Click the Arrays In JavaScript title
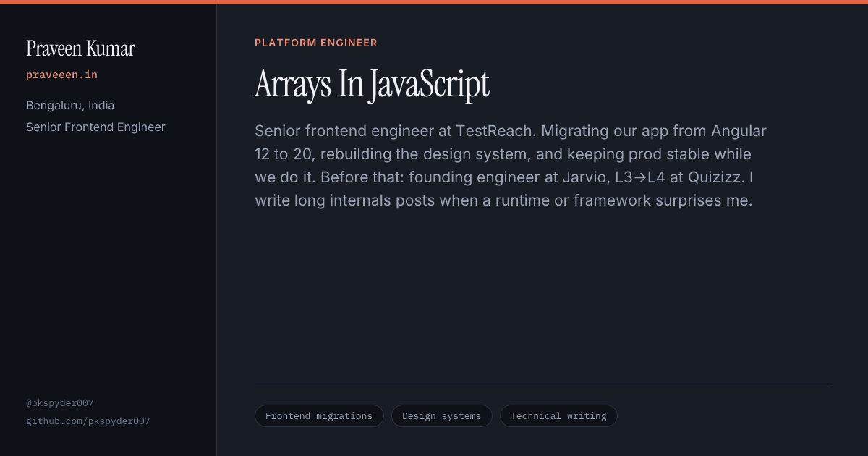The image size is (868, 456). [372, 84]
